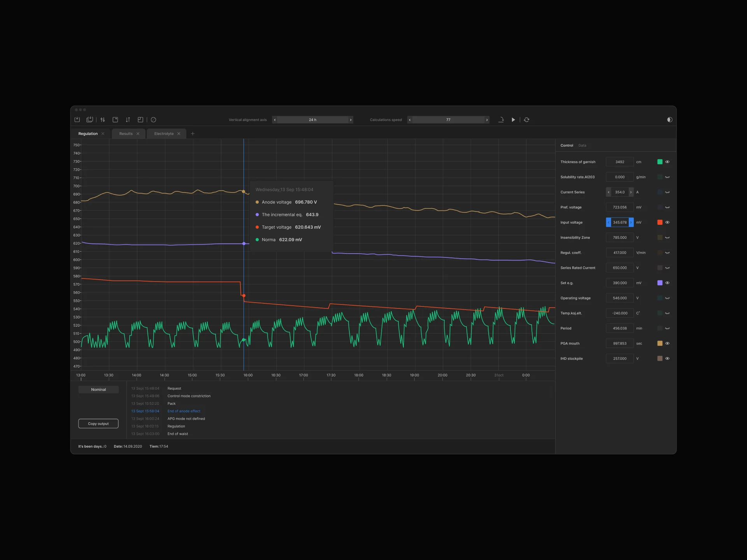Increase Vertical alignment axis with right arrow
747x560 pixels.
pos(351,120)
